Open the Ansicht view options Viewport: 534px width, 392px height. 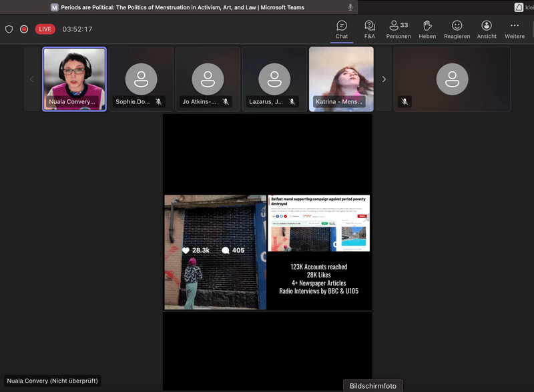(x=487, y=29)
